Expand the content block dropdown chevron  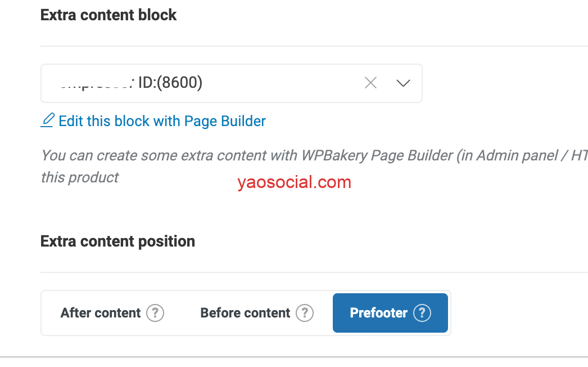click(403, 83)
